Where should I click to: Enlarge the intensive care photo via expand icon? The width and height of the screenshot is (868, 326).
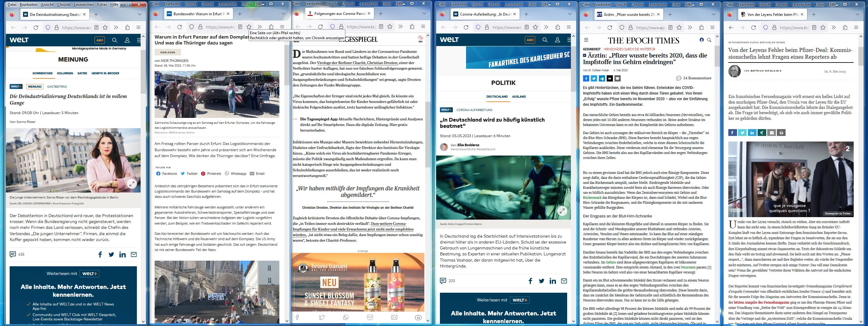pyautogui.click(x=562, y=211)
